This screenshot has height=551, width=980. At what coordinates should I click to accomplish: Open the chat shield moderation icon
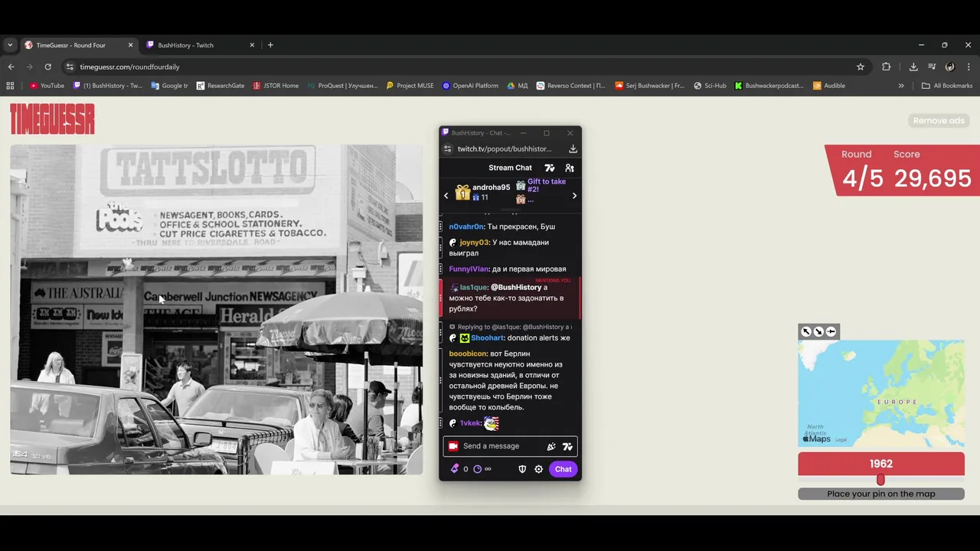[522, 469]
